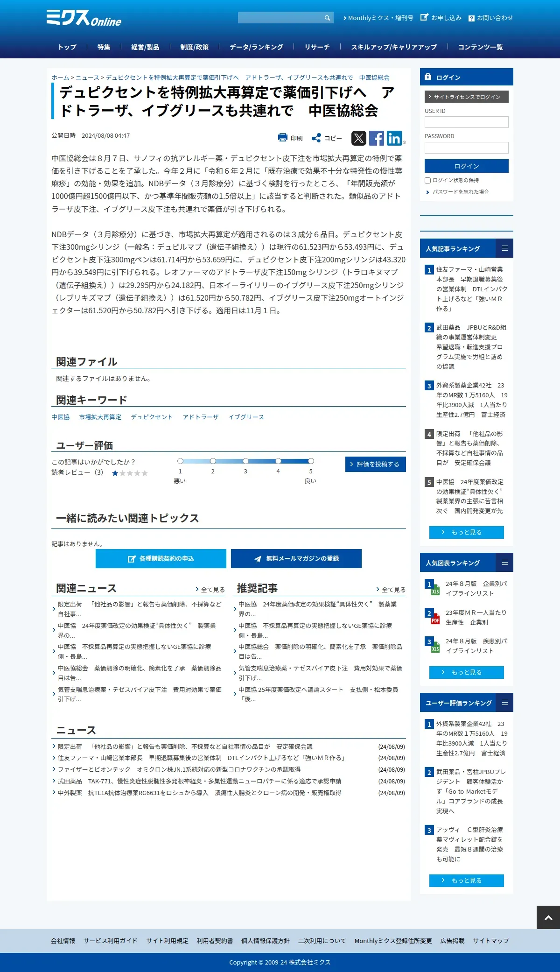Open ファイザーとビオンテック news article

tap(179, 769)
